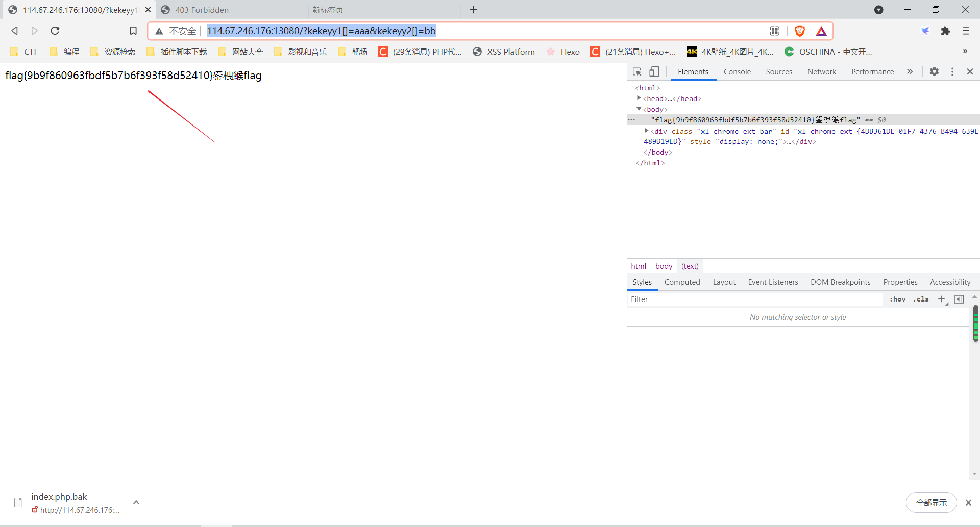Screen dimensions: 980x527
Task: Open Brave Rewards triangle icon
Action: (821, 31)
